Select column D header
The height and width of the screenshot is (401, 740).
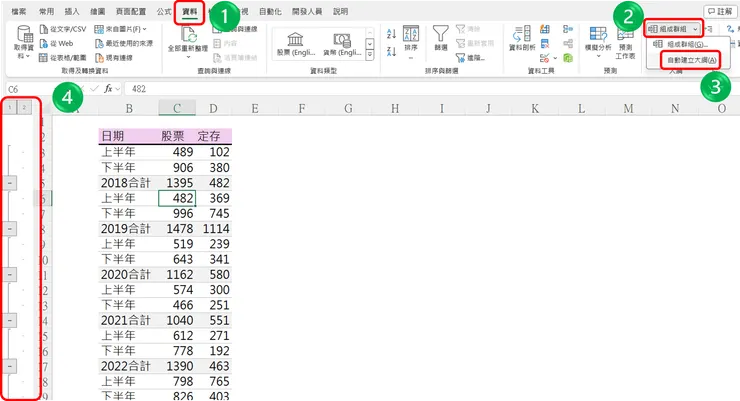click(213, 109)
